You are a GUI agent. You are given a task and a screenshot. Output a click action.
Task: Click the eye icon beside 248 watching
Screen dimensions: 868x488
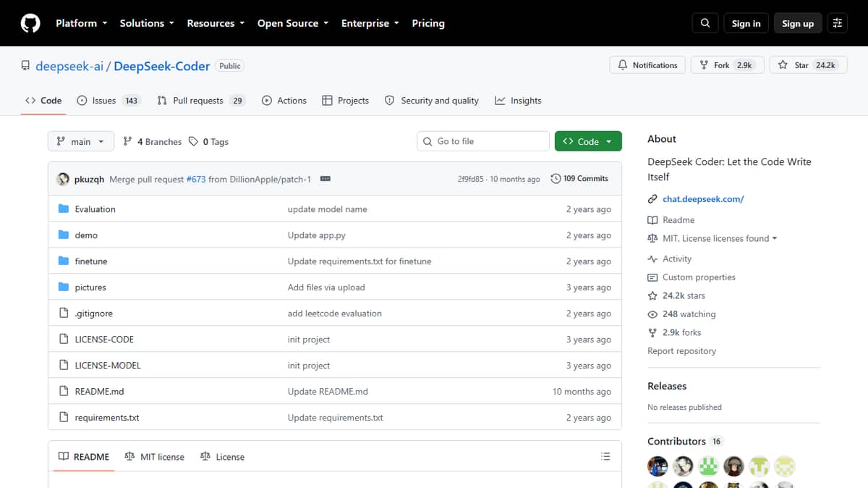click(652, 314)
